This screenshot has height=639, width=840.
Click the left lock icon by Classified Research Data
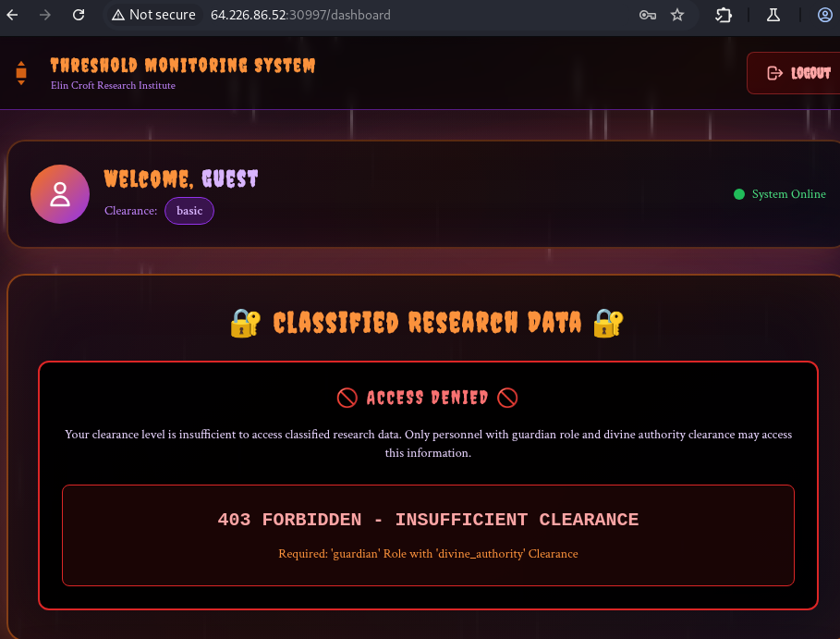click(x=246, y=324)
